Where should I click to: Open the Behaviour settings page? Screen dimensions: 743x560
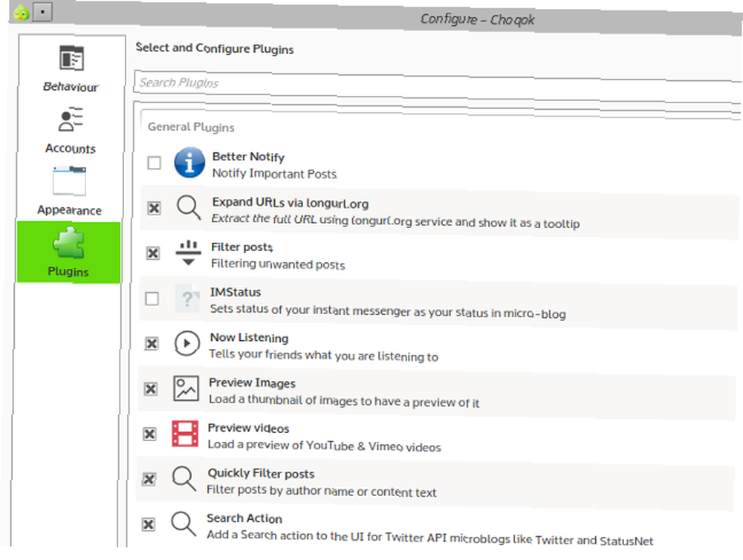coord(71,68)
